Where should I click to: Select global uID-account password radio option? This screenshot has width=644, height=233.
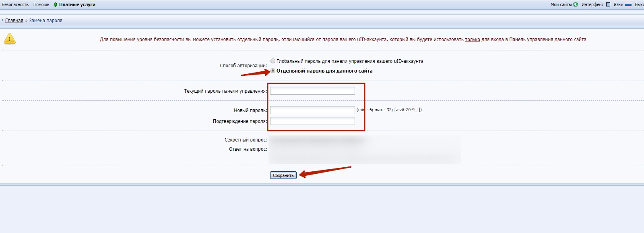click(x=273, y=61)
